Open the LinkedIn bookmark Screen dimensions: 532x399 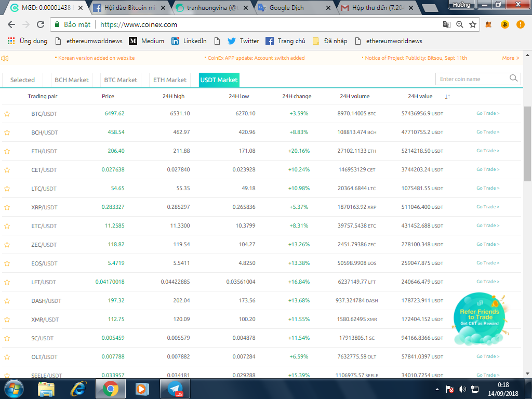coord(189,41)
